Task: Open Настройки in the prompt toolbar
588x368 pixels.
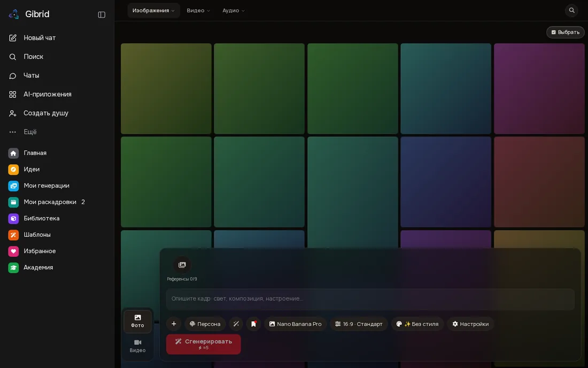Action: tap(470, 324)
